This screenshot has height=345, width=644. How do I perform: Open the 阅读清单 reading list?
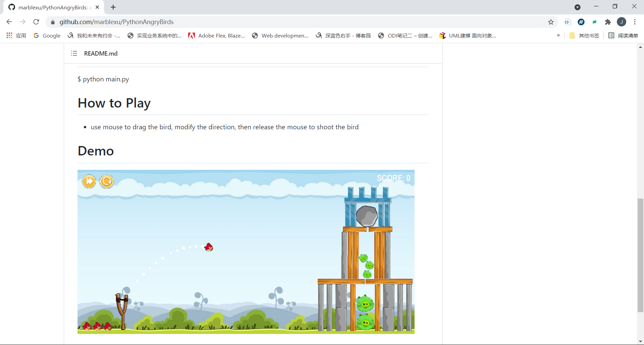coord(623,36)
